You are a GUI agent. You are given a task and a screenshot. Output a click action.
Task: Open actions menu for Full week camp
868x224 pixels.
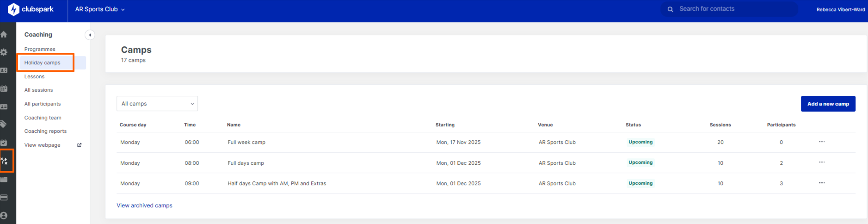point(822,142)
